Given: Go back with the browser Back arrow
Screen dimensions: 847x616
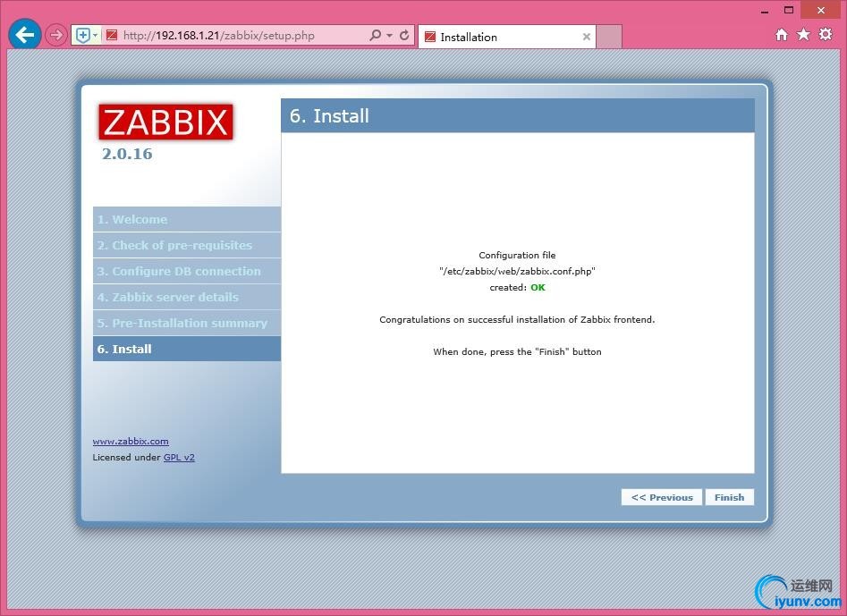Looking at the screenshot, I should coord(25,35).
